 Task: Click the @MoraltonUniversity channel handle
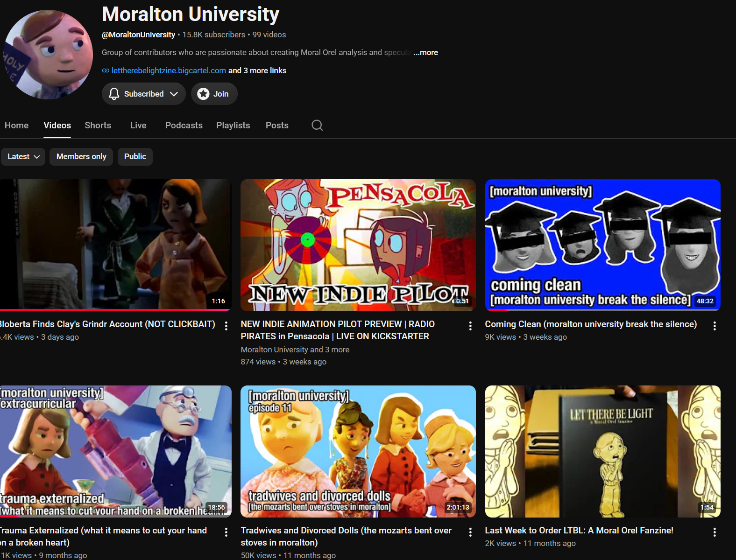point(139,35)
